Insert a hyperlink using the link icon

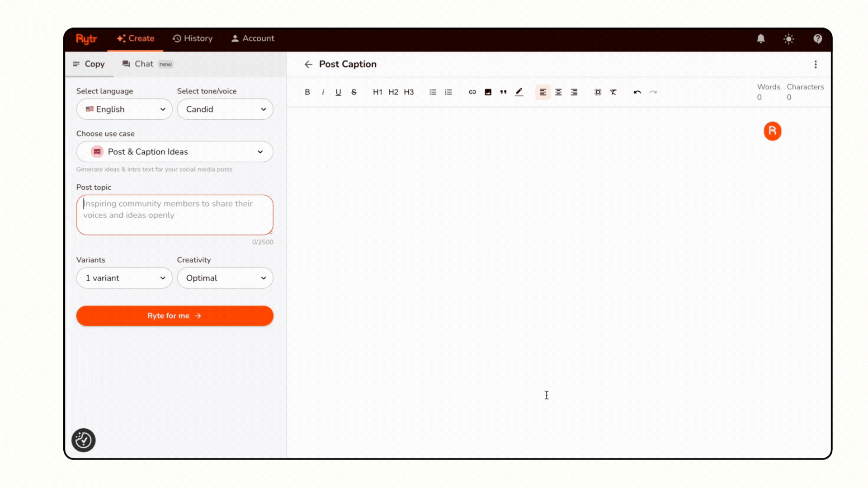coord(472,92)
